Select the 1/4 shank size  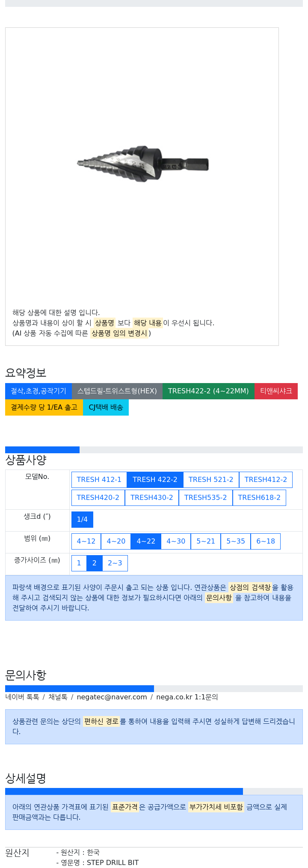coord(82,520)
